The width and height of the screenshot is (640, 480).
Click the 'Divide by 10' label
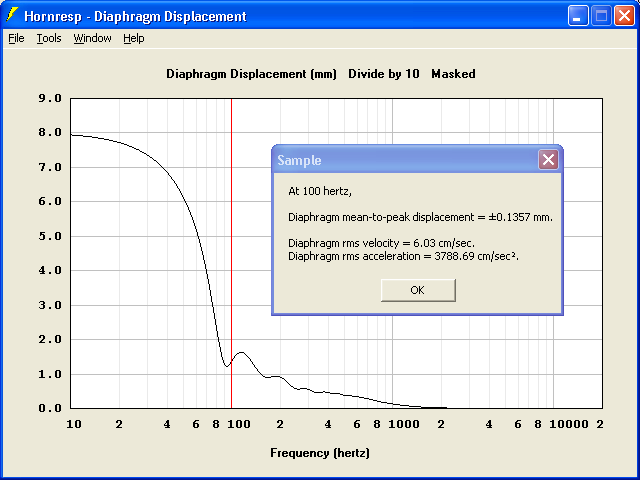(x=384, y=74)
